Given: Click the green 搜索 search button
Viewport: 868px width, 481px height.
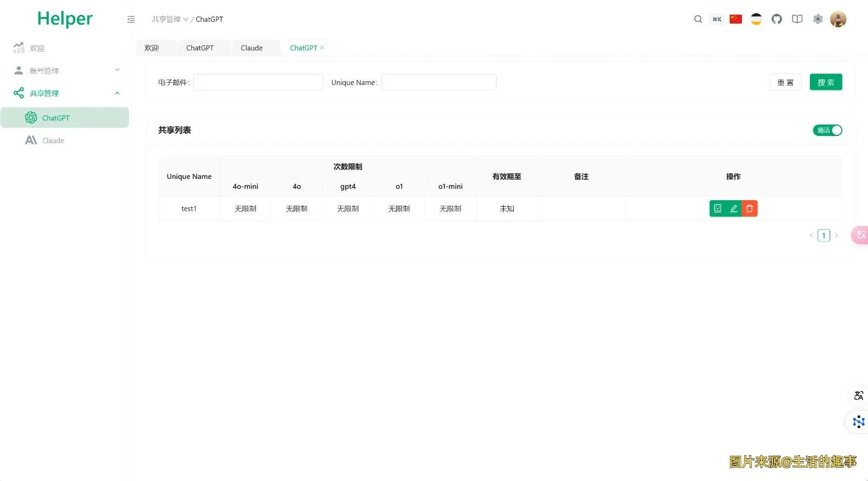Looking at the screenshot, I should [x=825, y=82].
